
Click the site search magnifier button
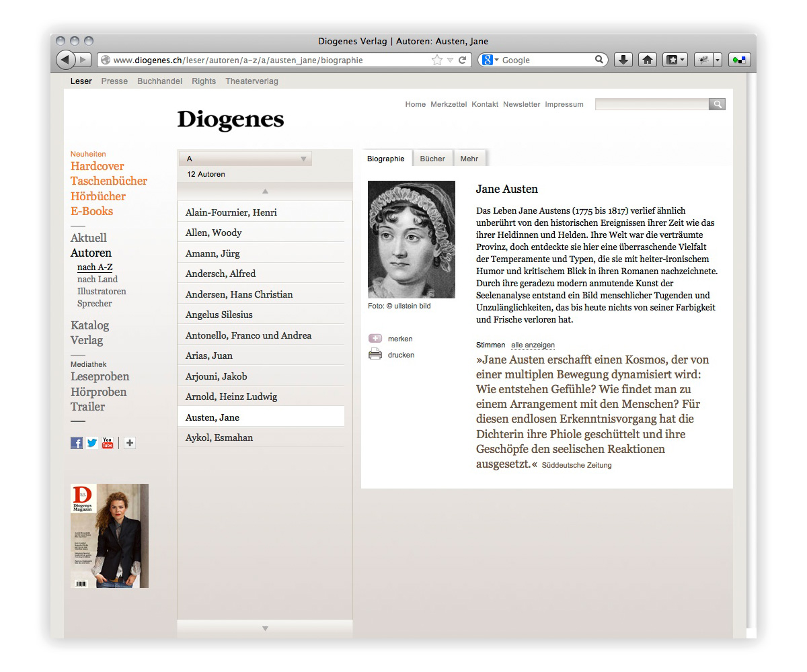pyautogui.click(x=718, y=104)
